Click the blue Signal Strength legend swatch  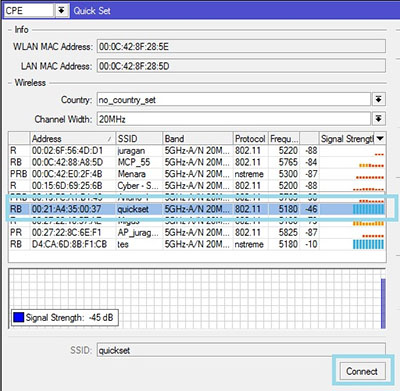point(19,317)
